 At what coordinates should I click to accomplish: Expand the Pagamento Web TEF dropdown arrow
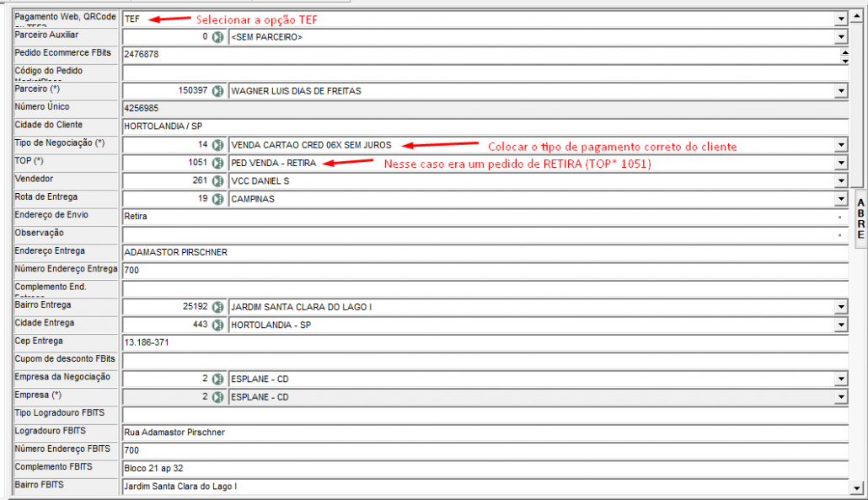coord(840,19)
